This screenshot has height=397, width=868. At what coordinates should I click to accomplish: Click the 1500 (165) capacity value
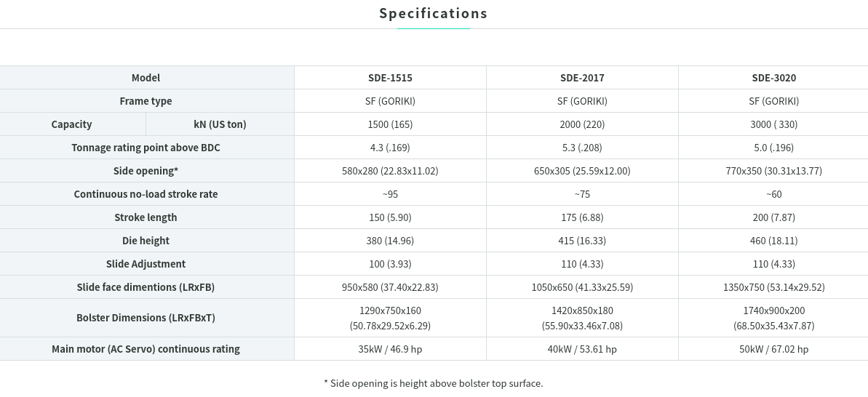coord(390,124)
